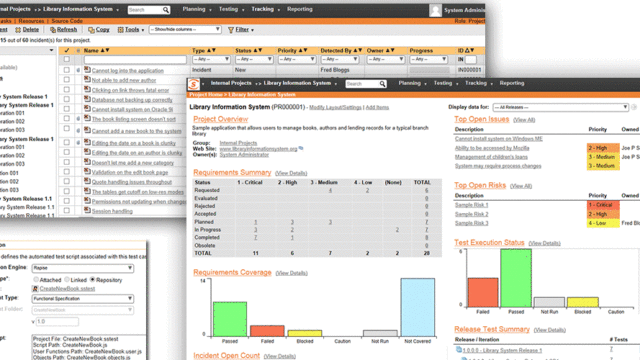640x360 pixels.
Task: Open the Reporting menu in front window
Action: (512, 83)
